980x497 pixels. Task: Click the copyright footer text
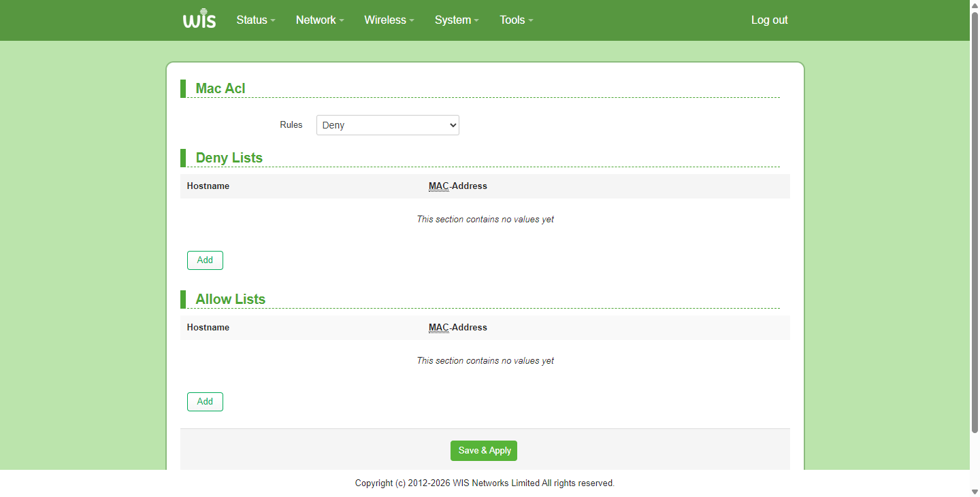pos(485,483)
